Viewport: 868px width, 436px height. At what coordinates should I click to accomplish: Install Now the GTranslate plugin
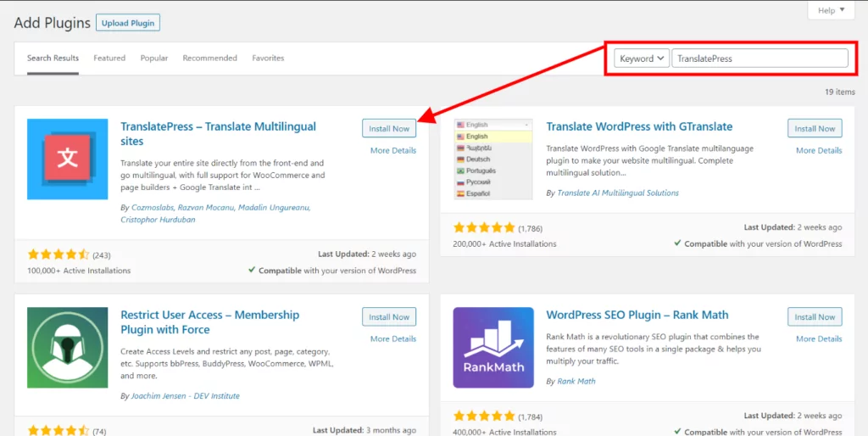point(815,129)
